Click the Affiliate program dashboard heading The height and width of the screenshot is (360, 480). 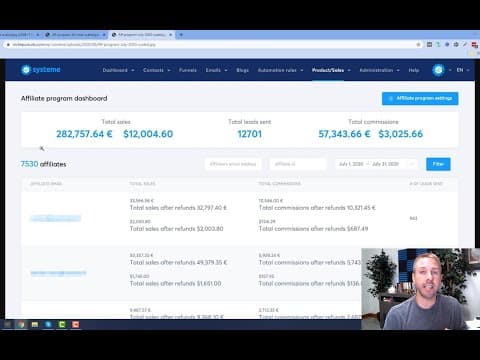click(64, 98)
